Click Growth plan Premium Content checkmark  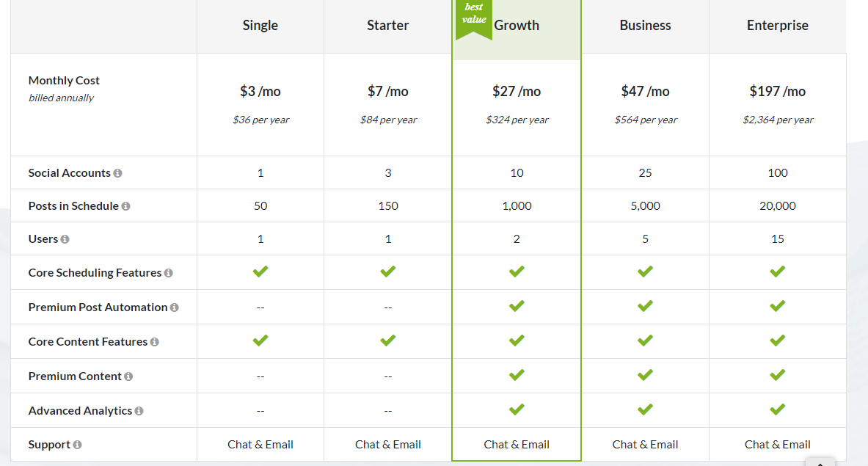click(x=517, y=375)
